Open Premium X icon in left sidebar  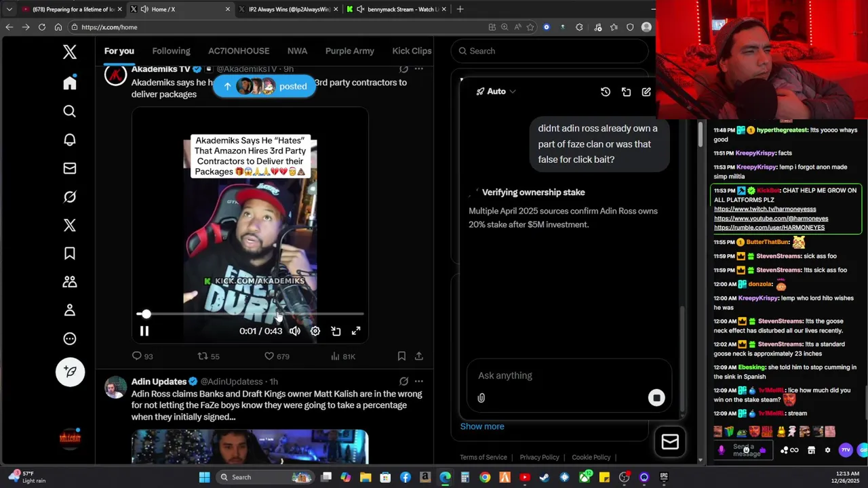tap(70, 225)
